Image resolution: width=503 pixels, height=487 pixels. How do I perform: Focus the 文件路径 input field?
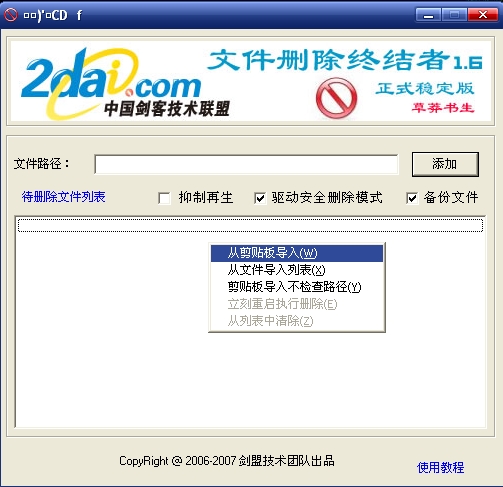[246, 164]
